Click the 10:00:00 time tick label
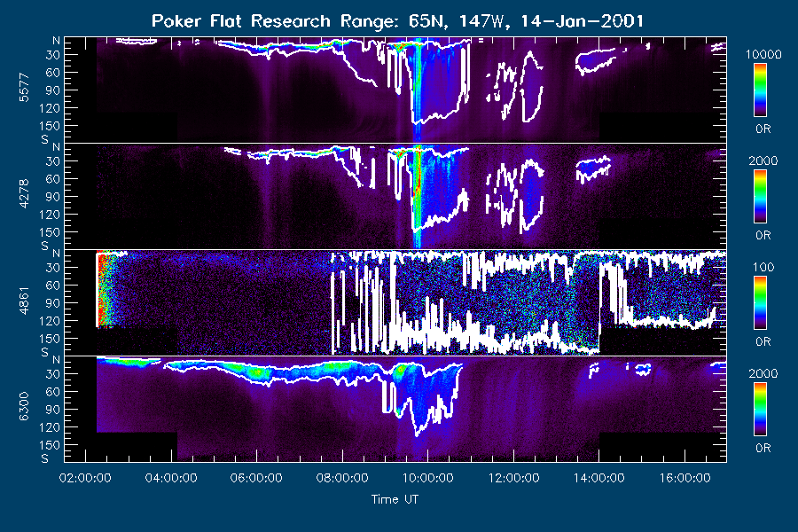The image size is (798, 532). point(428,478)
